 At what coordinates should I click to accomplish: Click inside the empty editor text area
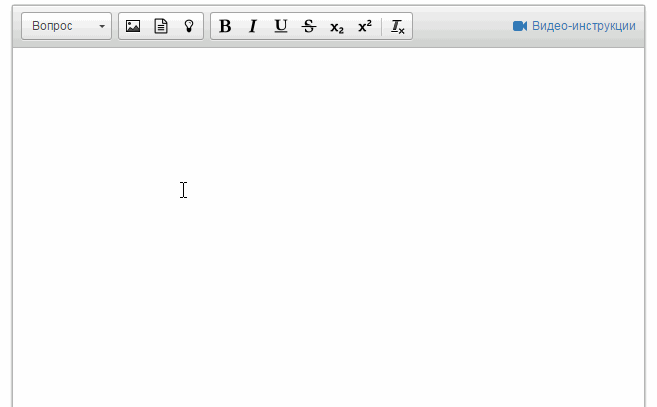328,227
